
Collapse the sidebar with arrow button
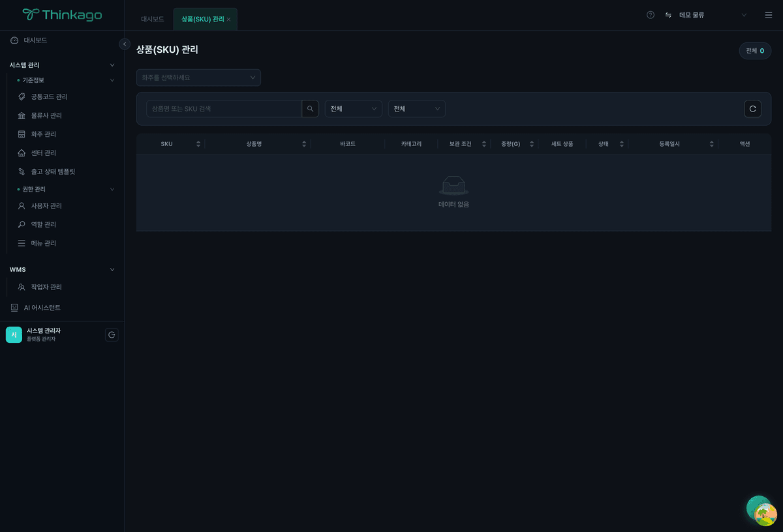pyautogui.click(x=125, y=44)
